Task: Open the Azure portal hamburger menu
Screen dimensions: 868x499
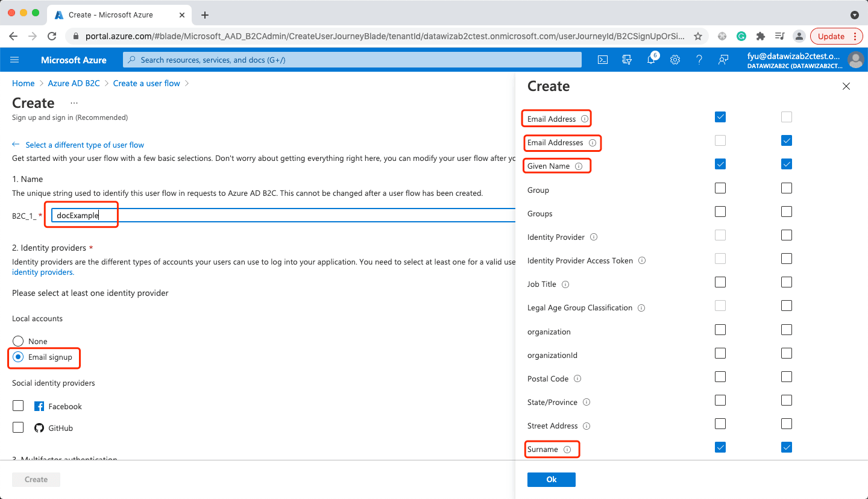Action: point(15,60)
